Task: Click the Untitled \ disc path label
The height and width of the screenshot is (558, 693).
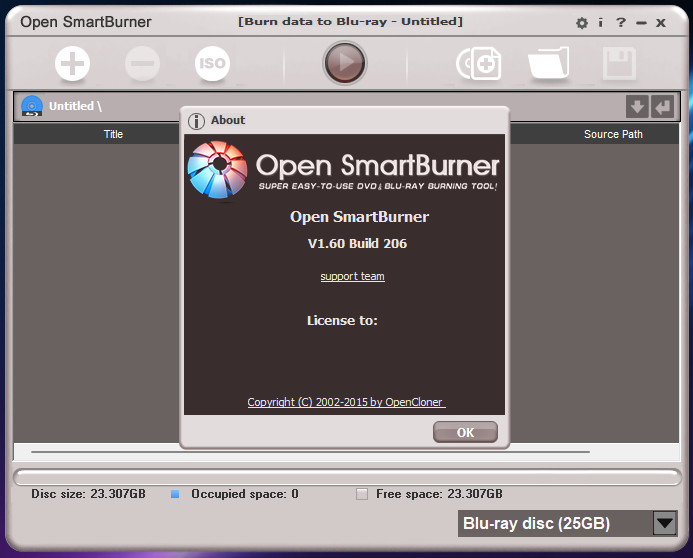Action: (x=76, y=106)
